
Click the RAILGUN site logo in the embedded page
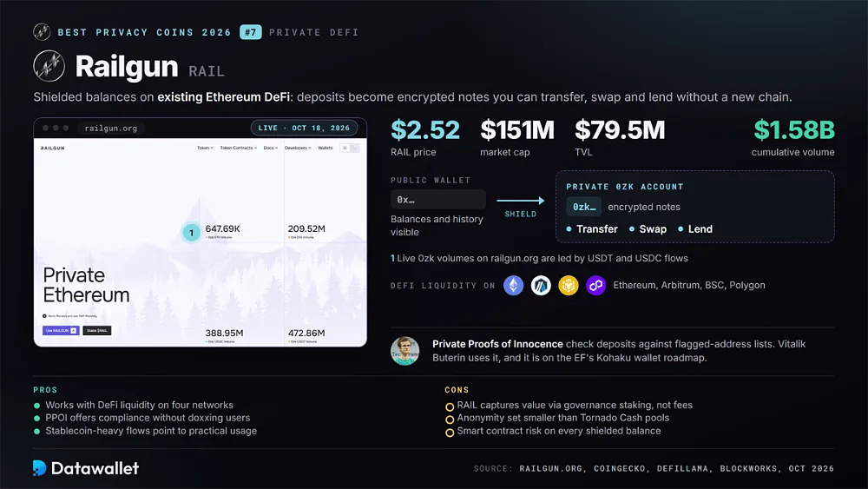coord(53,148)
